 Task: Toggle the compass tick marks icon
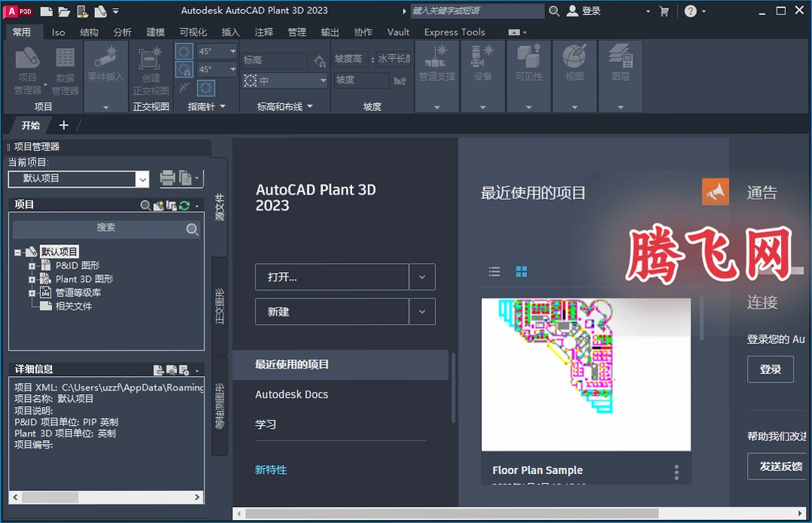(x=184, y=88)
